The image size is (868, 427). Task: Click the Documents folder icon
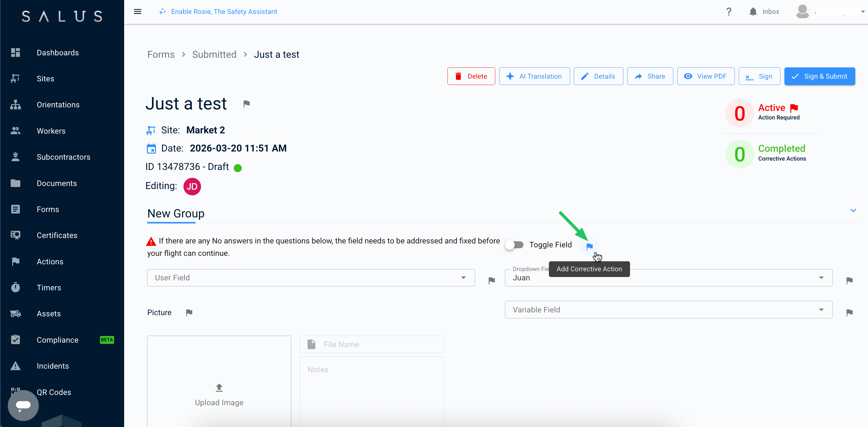[15, 183]
